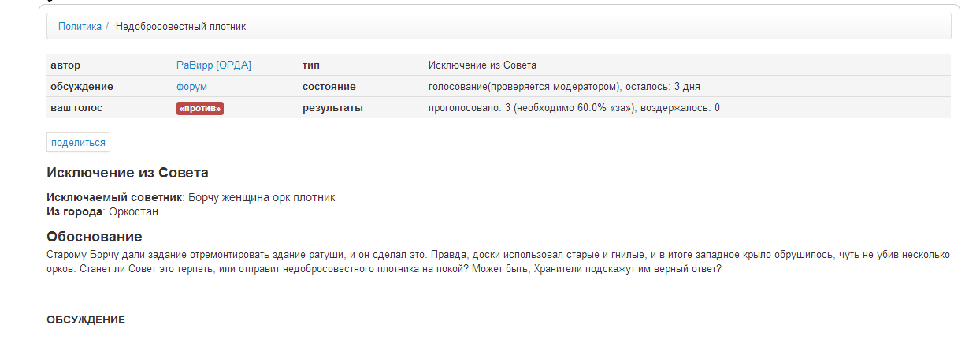Click the Из города: Оркостан line
This screenshot has width=980, height=340.
102,211
